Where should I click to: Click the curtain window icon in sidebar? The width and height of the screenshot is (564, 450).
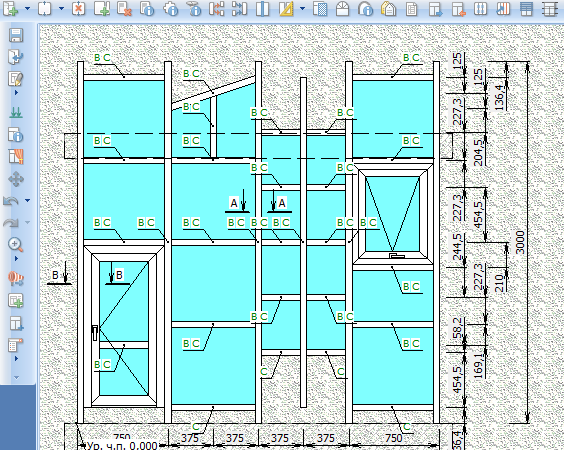coord(16,156)
